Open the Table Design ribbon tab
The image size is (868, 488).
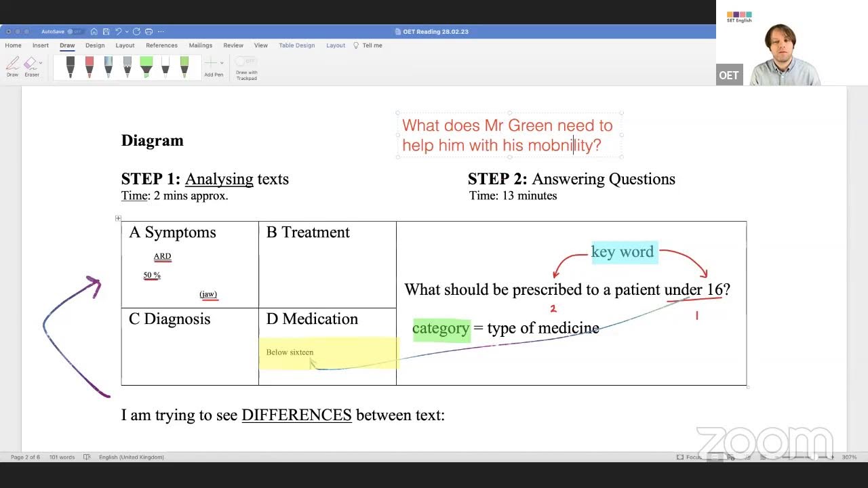[x=297, y=45]
